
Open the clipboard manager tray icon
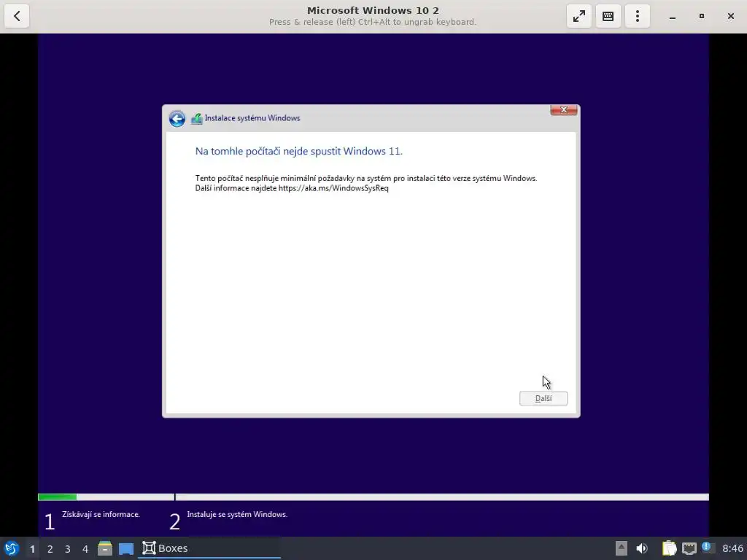click(x=669, y=548)
